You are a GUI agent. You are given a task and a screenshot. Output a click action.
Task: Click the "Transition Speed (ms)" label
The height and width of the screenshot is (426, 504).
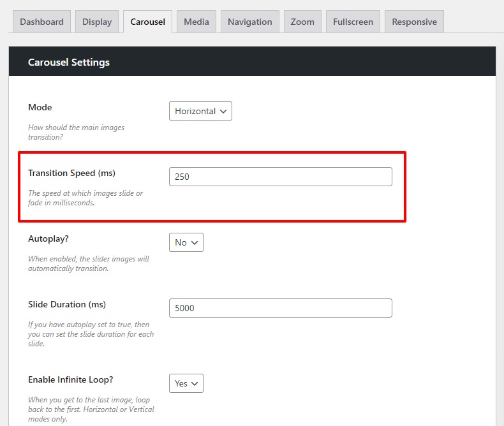71,173
